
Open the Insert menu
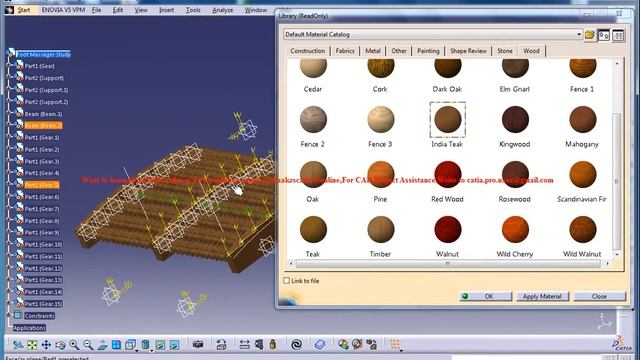(x=167, y=10)
